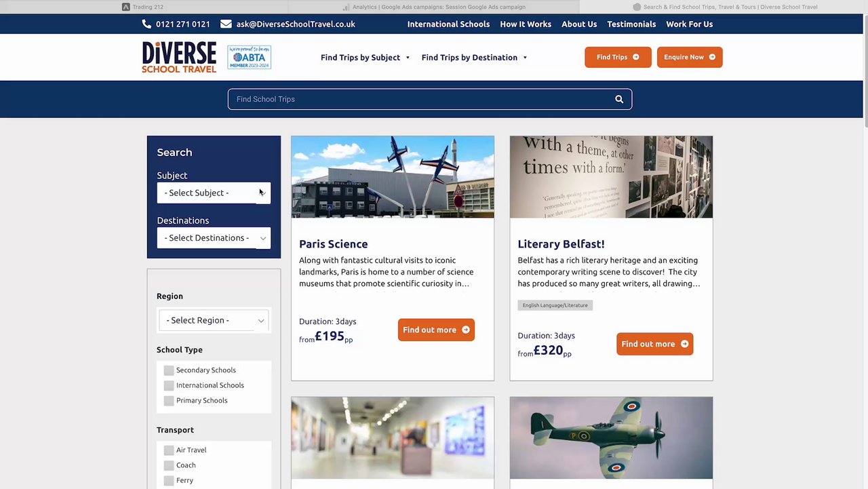Tick the Secondary Schools checkbox
The image size is (868, 489).
coord(169,370)
